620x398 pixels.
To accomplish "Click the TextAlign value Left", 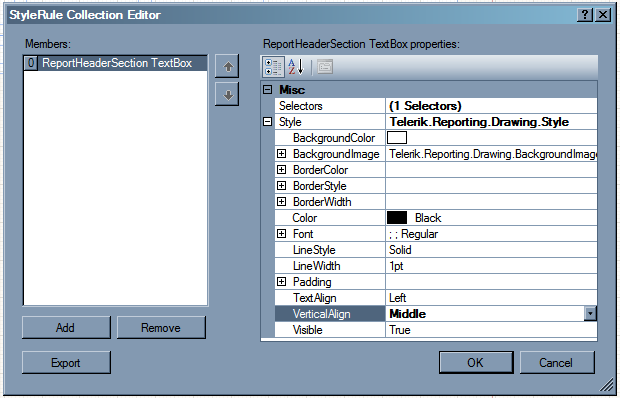I will click(397, 298).
